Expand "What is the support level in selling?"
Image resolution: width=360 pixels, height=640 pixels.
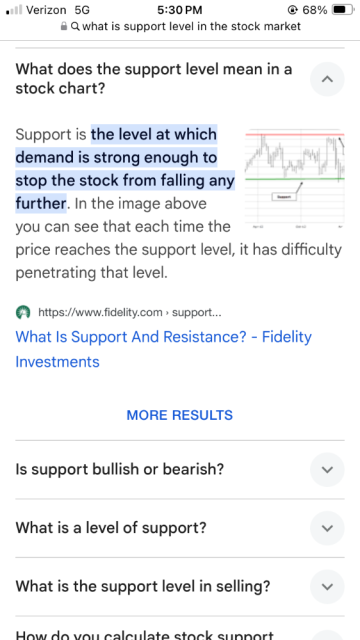(327, 587)
